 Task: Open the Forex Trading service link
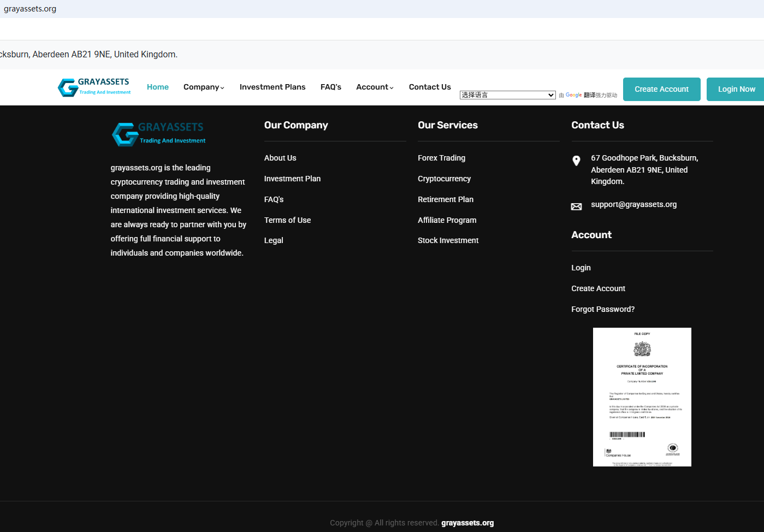[441, 158]
